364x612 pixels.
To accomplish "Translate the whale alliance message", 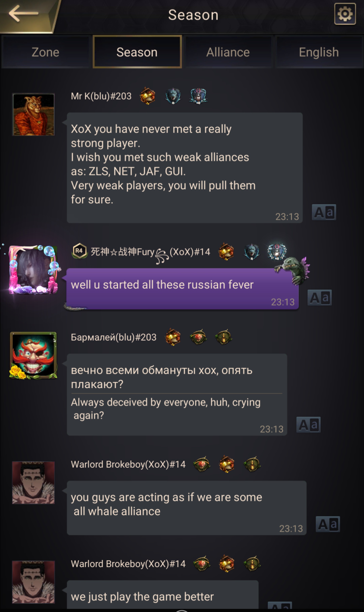I will 328,524.
